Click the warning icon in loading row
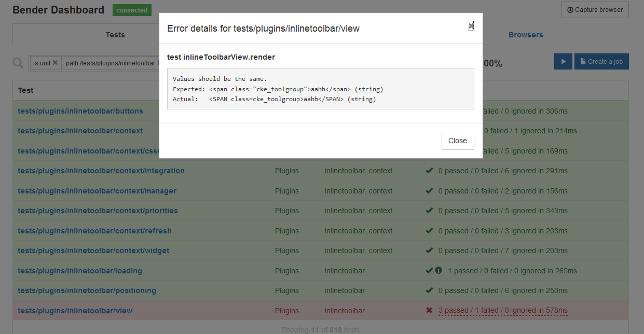This screenshot has width=644, height=334. [439, 270]
